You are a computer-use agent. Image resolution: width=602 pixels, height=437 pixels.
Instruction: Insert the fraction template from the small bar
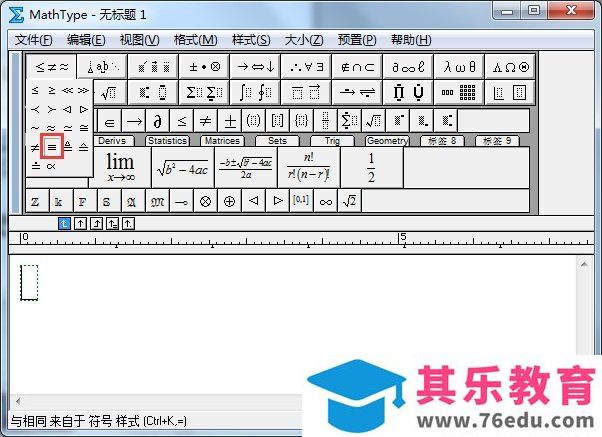point(326,122)
